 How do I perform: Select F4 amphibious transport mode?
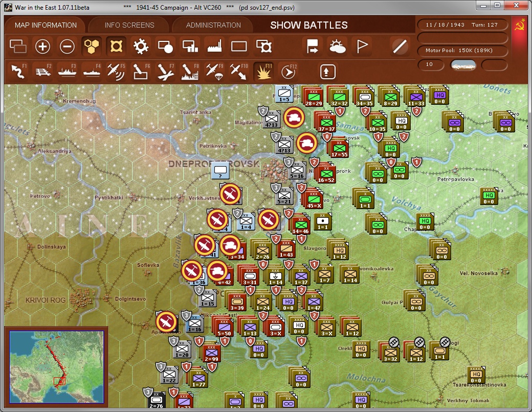pos(92,72)
